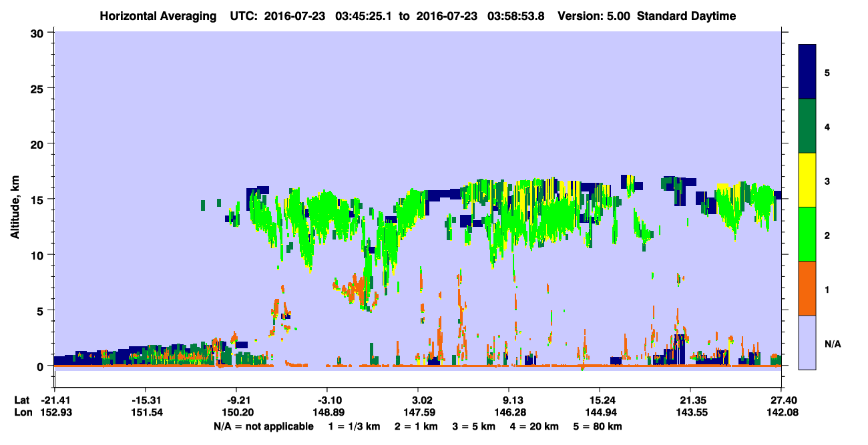Click the yellow color bar segment labeled 3

[807, 180]
